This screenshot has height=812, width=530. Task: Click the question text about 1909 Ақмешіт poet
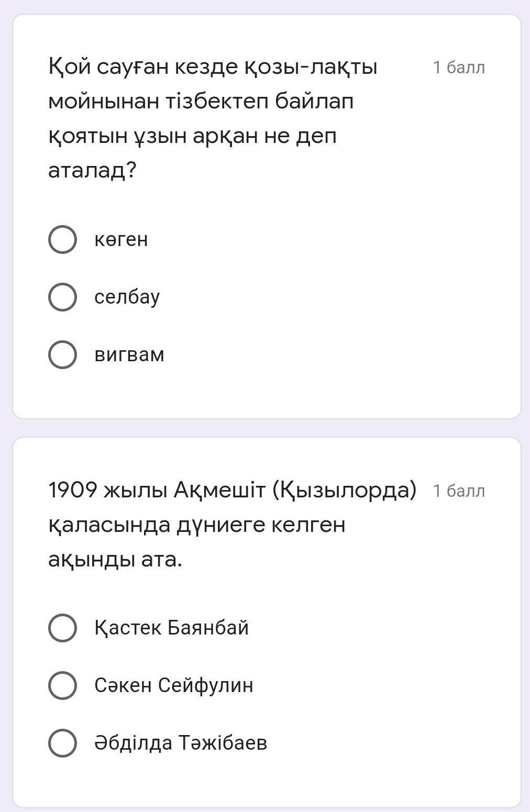231,525
